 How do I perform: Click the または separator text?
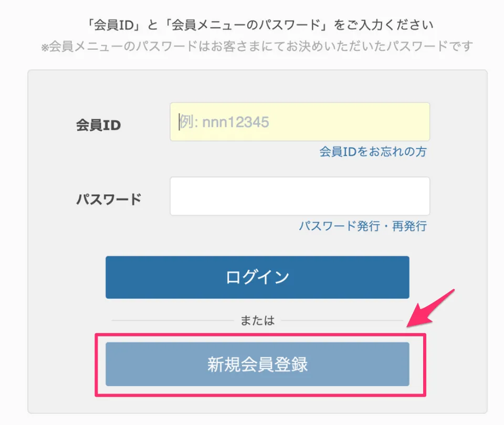coord(257,321)
